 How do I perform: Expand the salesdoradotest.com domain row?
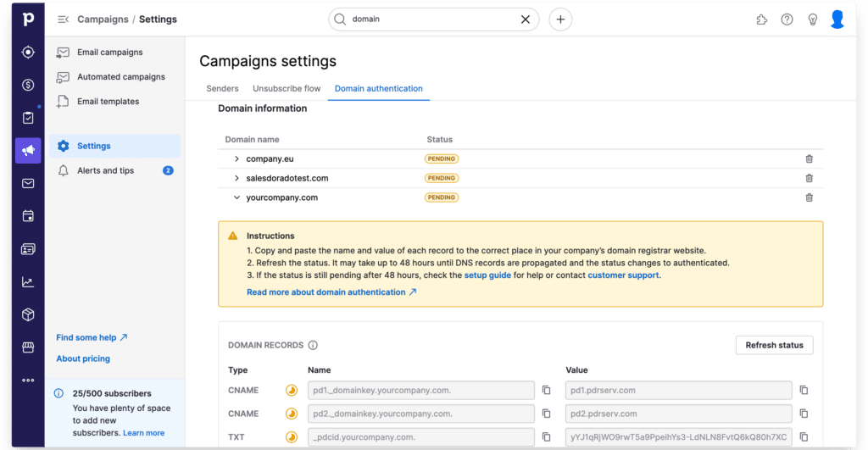click(x=236, y=178)
